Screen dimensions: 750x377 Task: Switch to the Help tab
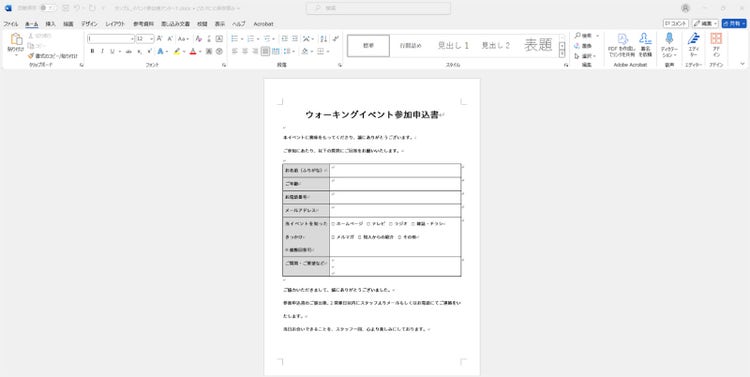click(239, 24)
